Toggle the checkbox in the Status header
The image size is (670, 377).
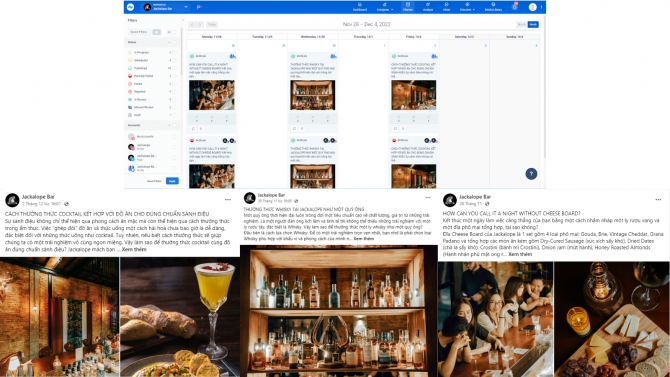click(174, 42)
